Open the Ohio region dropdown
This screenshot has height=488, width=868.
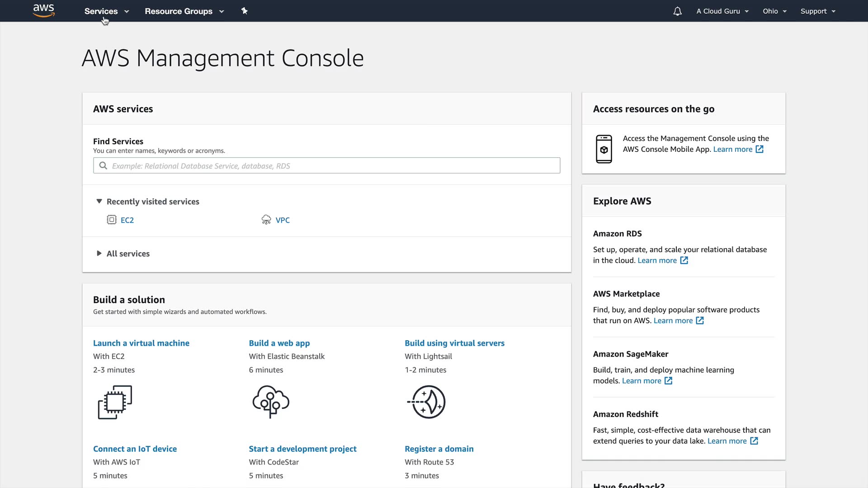click(774, 11)
